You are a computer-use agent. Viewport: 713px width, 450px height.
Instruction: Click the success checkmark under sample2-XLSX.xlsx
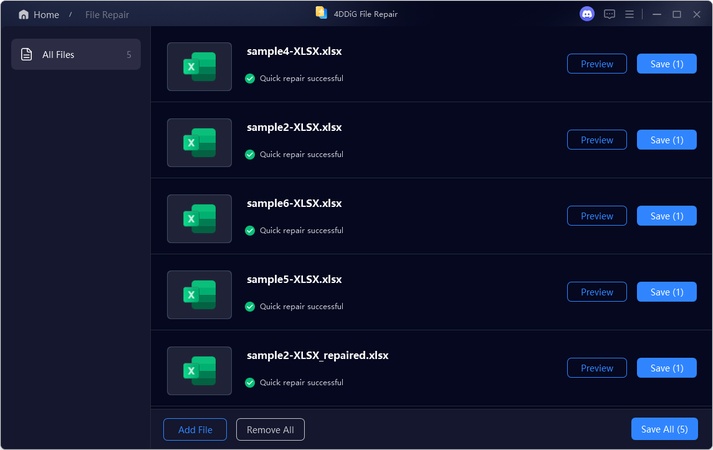[250, 155]
